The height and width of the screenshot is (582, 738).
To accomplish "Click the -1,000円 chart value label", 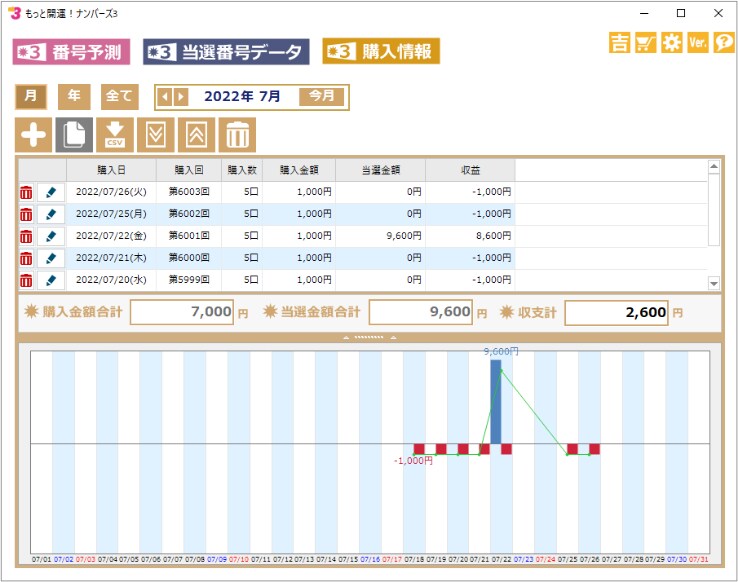I will pos(413,461).
